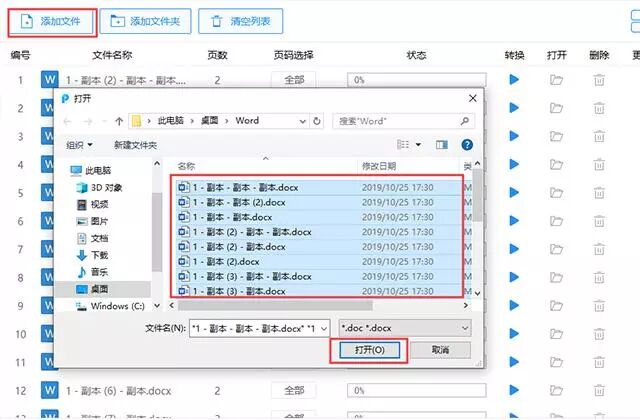Open dialog help icon
640x420 pixels.
point(467,144)
